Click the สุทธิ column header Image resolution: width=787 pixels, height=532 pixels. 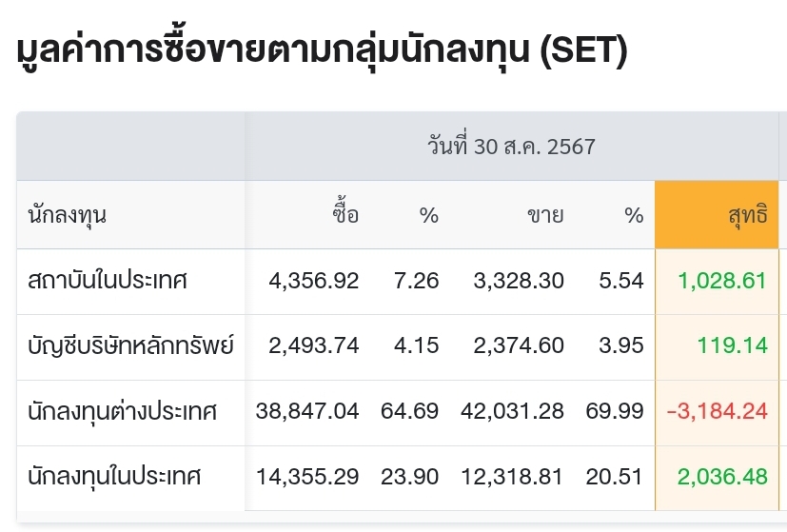coord(747,215)
